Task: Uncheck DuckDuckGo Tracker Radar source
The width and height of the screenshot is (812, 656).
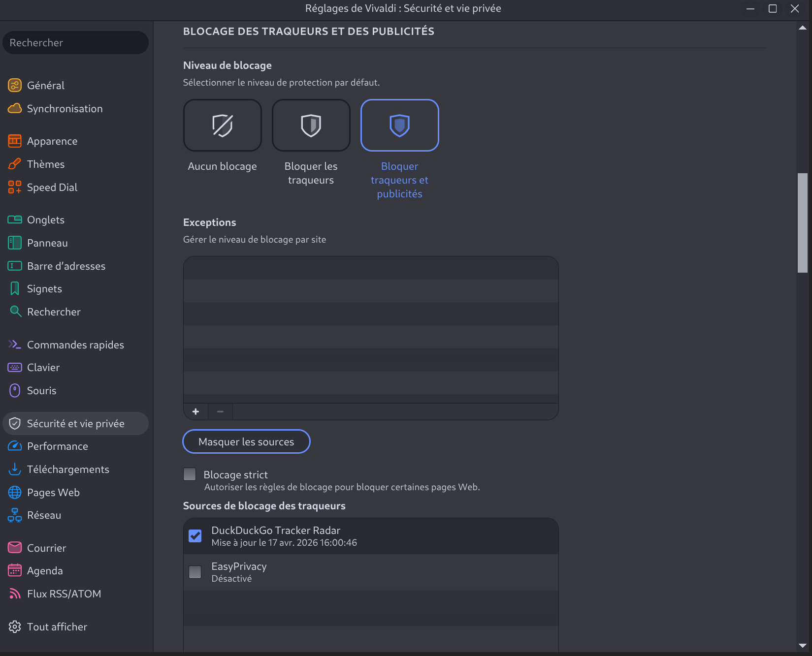Action: pos(195,536)
